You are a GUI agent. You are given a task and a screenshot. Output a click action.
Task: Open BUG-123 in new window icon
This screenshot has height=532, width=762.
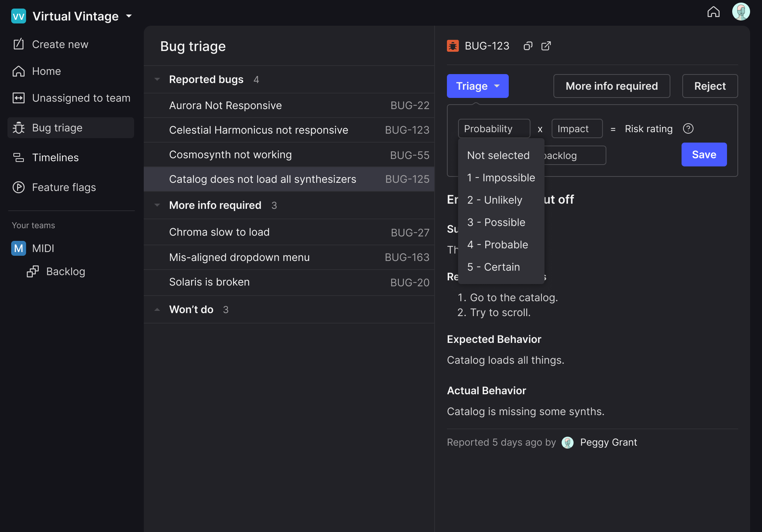tap(546, 46)
